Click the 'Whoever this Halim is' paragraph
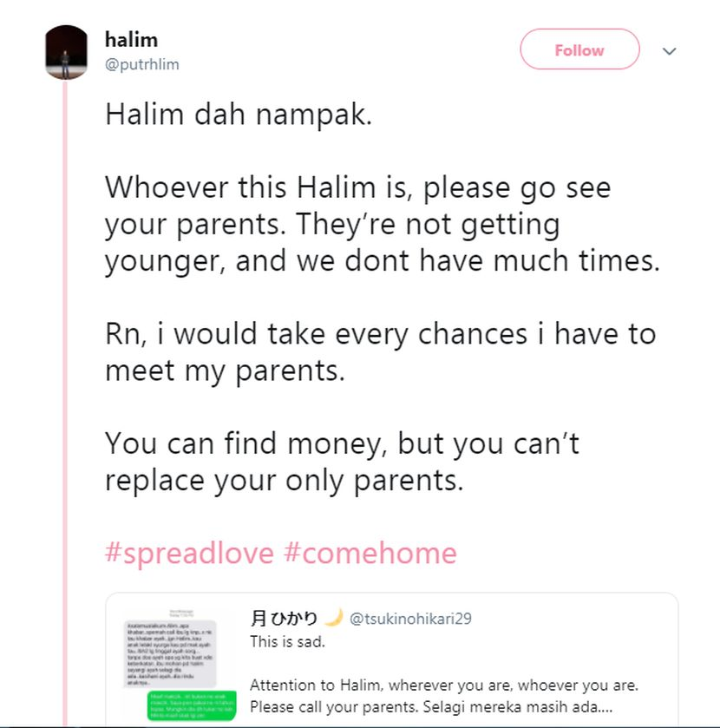This screenshot has height=728, width=720. [383, 224]
